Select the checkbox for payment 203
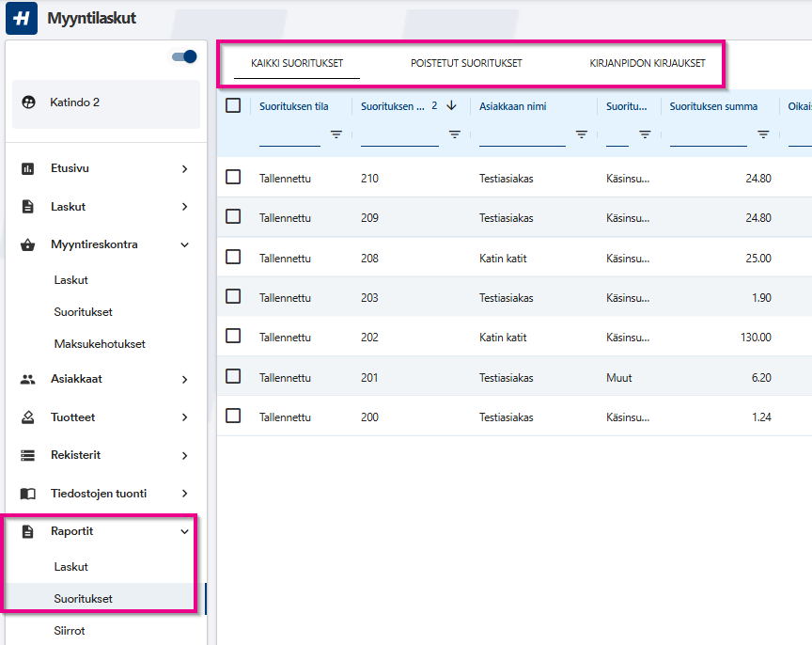Image resolution: width=812 pixels, height=645 pixels. (x=233, y=296)
